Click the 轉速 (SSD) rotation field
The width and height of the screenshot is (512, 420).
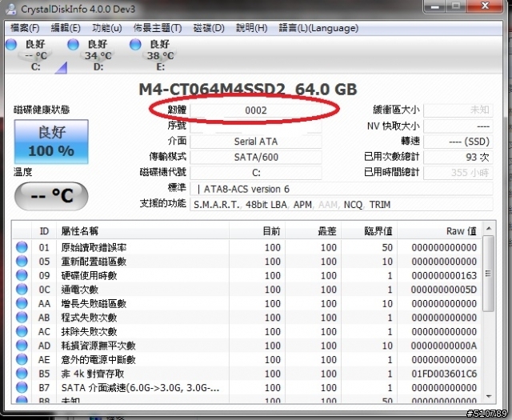[458, 142]
